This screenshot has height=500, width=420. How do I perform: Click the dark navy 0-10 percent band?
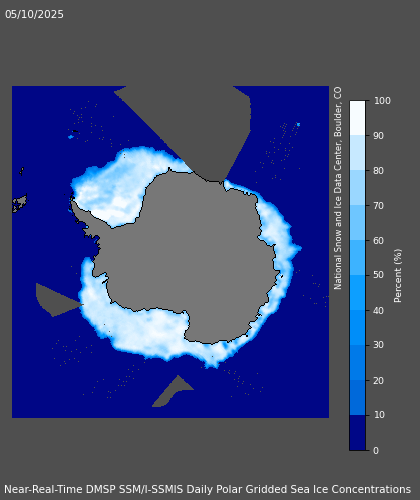pos(357,433)
